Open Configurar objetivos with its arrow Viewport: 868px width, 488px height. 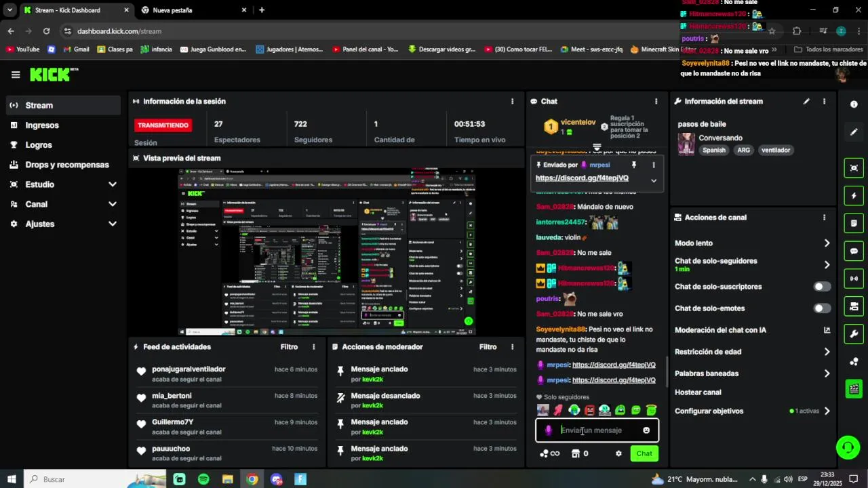point(827,411)
